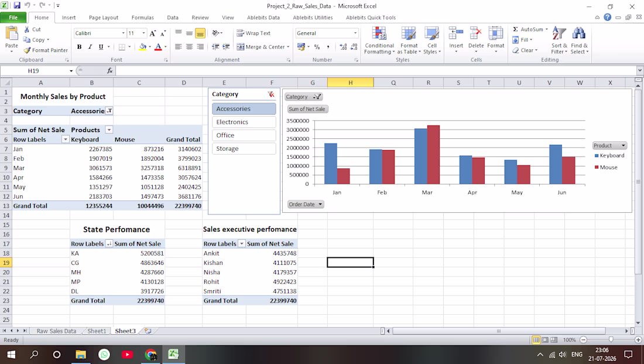The image size is (644, 364).
Task: Click the AutoSum sigma icon
Action: point(515,29)
